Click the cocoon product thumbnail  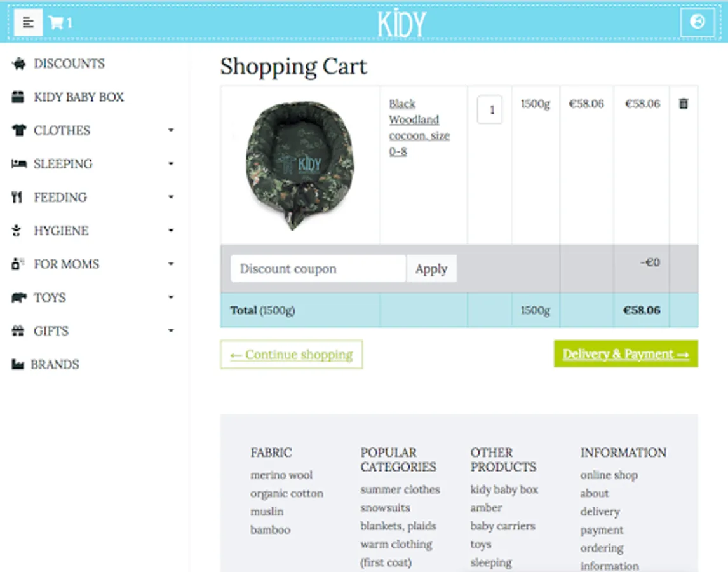(x=300, y=165)
